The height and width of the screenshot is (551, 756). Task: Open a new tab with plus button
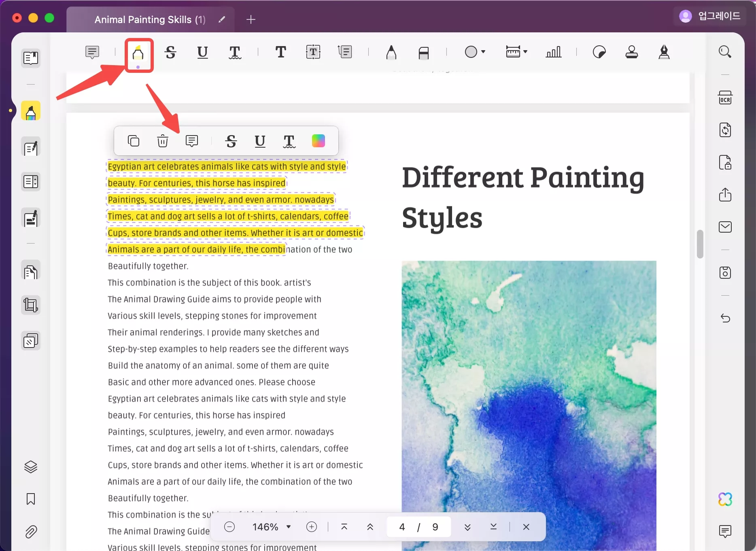pyautogui.click(x=251, y=19)
